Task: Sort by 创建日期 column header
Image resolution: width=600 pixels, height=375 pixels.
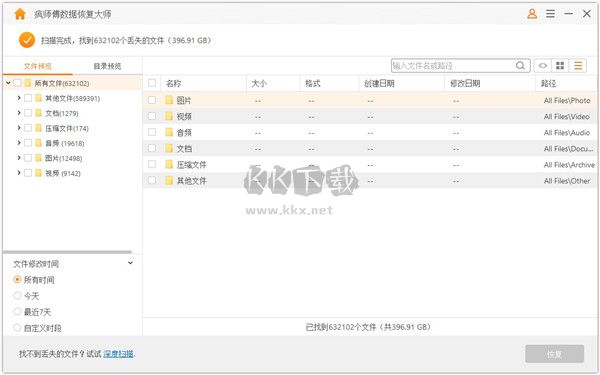Action: (x=379, y=83)
